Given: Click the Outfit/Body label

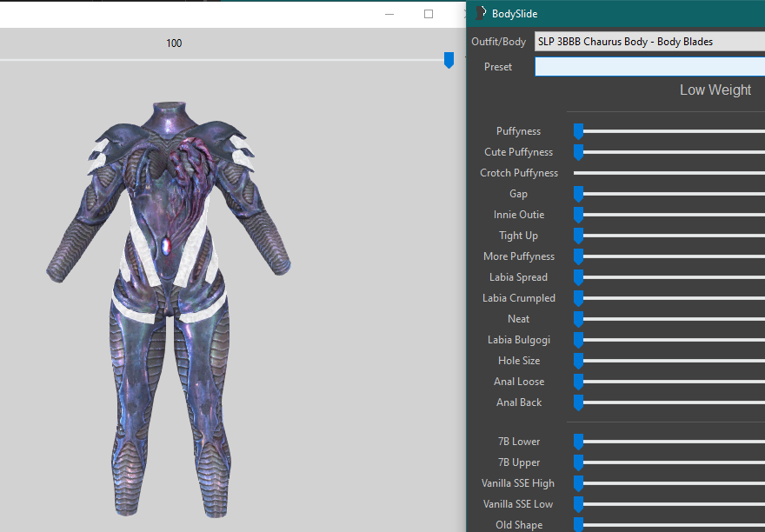Looking at the screenshot, I should click(x=499, y=42).
